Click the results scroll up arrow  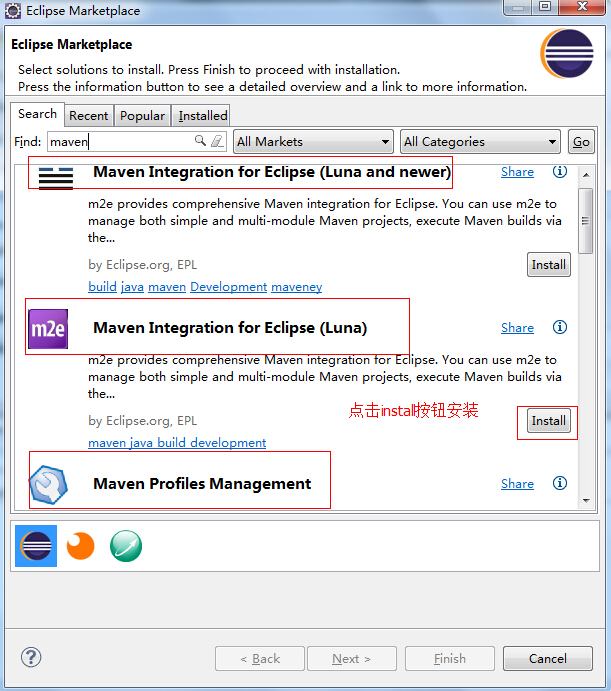pos(586,175)
